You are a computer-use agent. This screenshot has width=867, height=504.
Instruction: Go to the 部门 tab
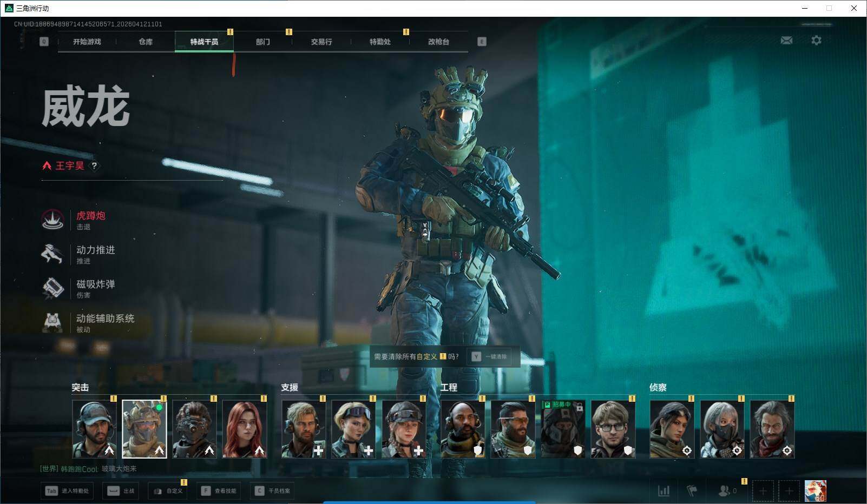coord(263,42)
